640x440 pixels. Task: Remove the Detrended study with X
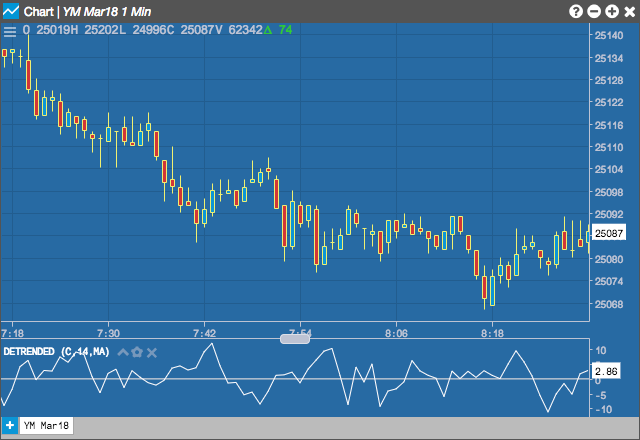[152, 352]
